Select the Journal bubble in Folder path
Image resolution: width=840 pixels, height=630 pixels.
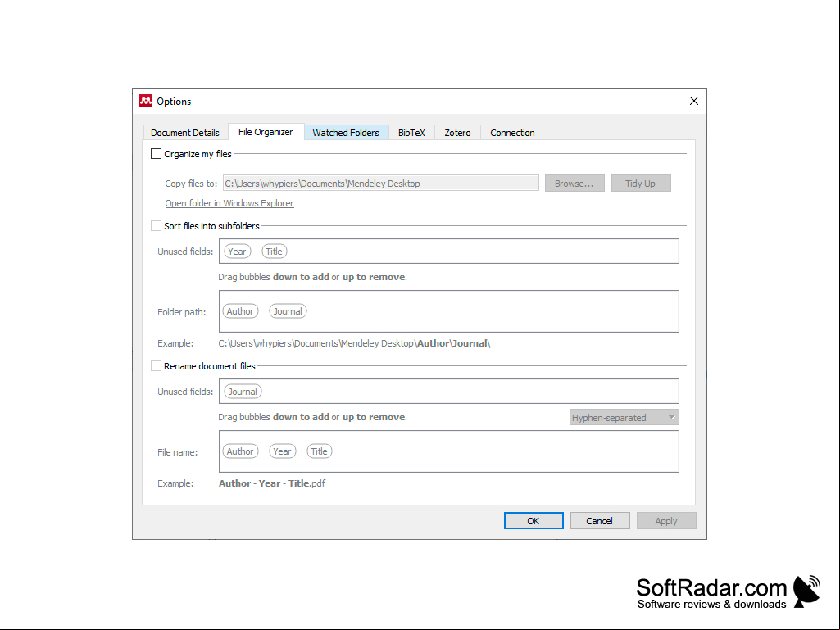click(288, 311)
